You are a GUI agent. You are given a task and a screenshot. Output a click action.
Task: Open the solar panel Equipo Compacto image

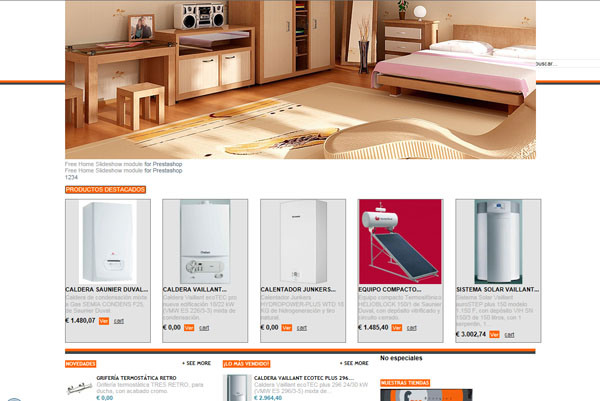400,242
